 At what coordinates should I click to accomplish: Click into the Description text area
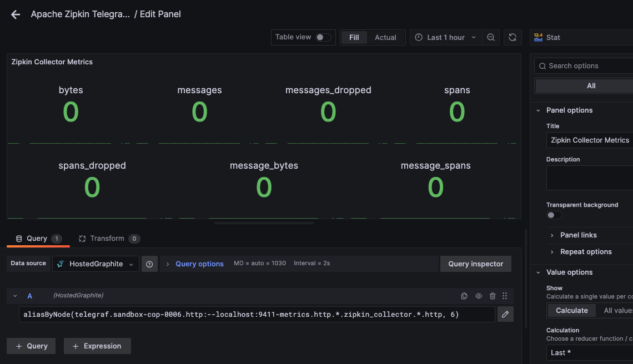coord(589,178)
